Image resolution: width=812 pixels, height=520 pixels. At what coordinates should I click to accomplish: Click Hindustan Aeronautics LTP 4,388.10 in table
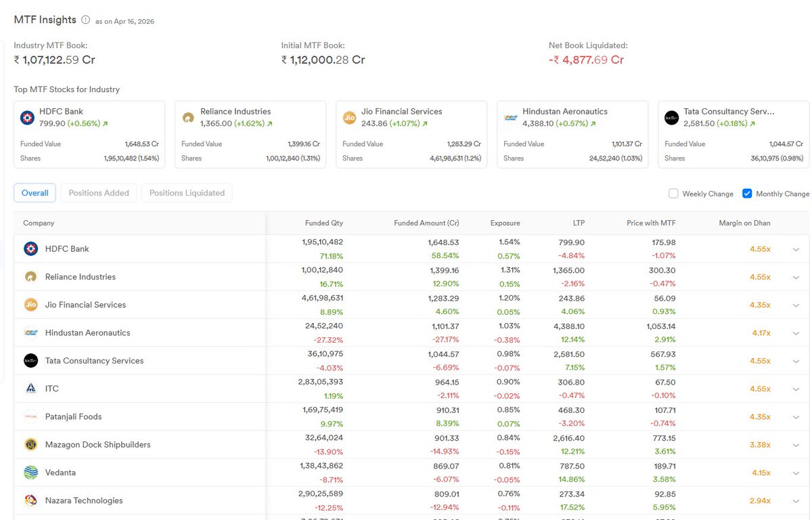(569, 326)
